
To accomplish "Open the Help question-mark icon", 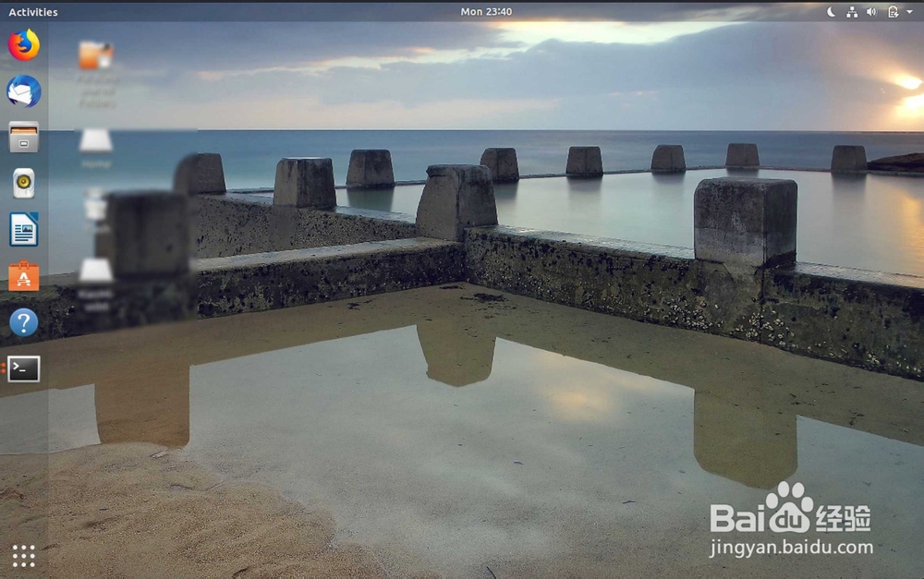I will 24,322.
